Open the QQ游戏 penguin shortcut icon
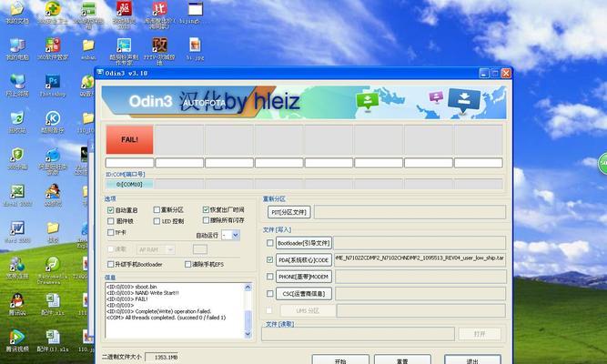607x364 pixels. point(53,192)
